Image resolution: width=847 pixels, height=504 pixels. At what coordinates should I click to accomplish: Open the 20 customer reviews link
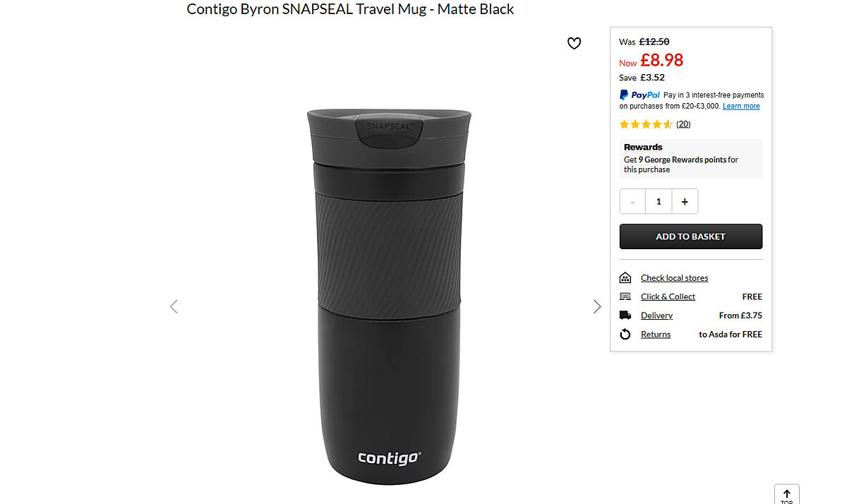tap(683, 124)
